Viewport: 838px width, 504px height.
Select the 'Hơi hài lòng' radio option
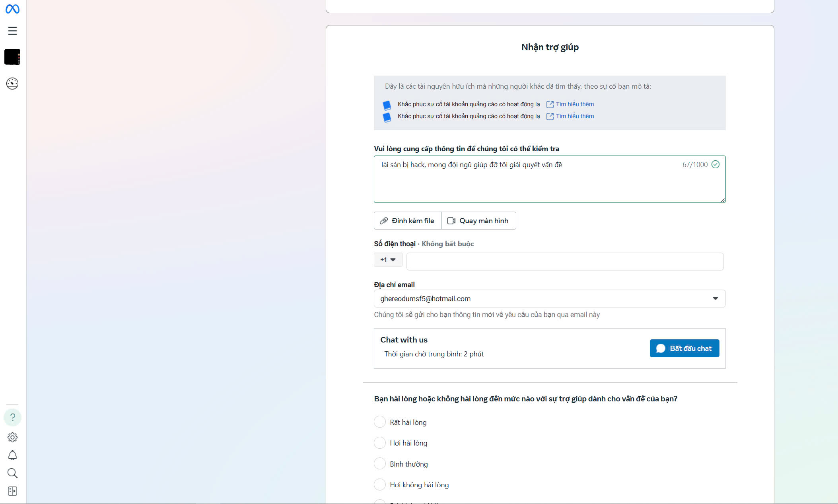click(x=380, y=443)
